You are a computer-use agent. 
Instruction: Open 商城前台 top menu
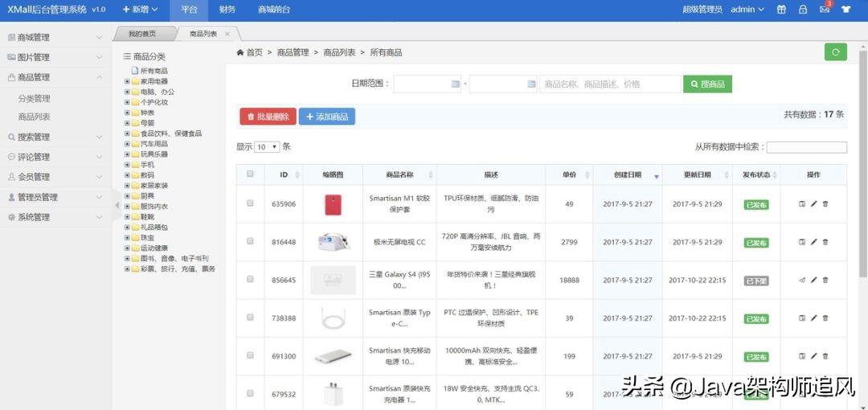[274, 10]
